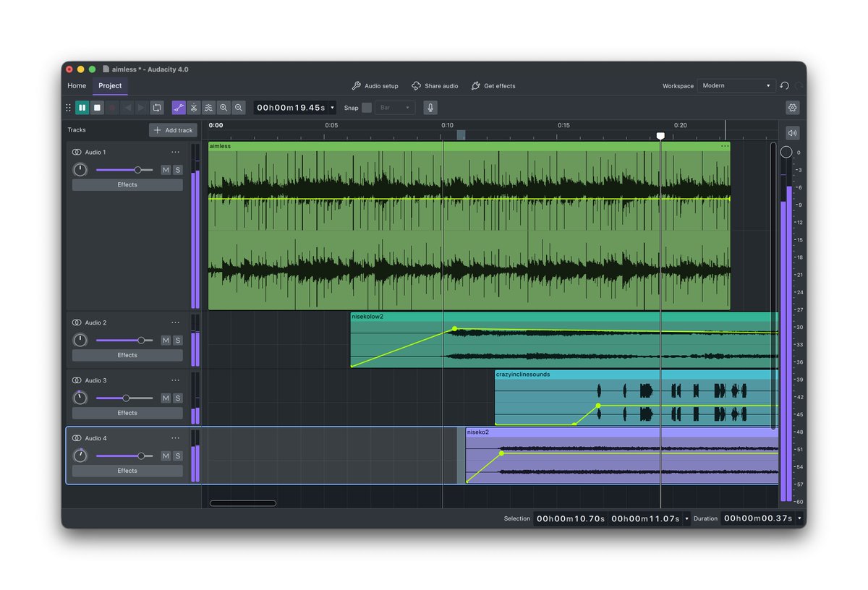The image size is (868, 590).
Task: Open Audio setup
Action: click(375, 85)
